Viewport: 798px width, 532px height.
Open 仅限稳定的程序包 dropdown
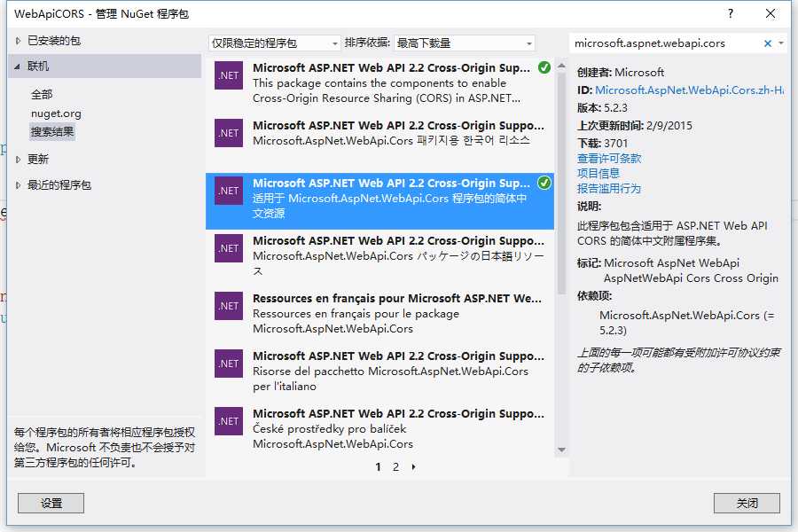(x=274, y=43)
